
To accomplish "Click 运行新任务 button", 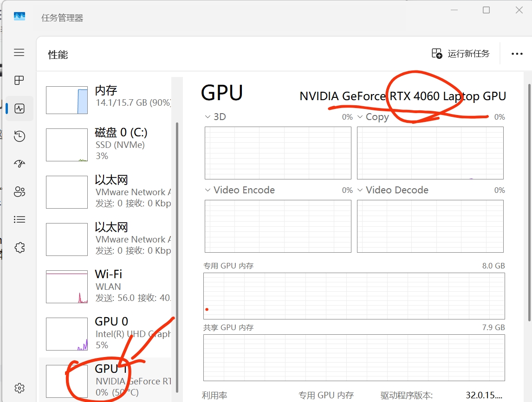I will 461,54.
